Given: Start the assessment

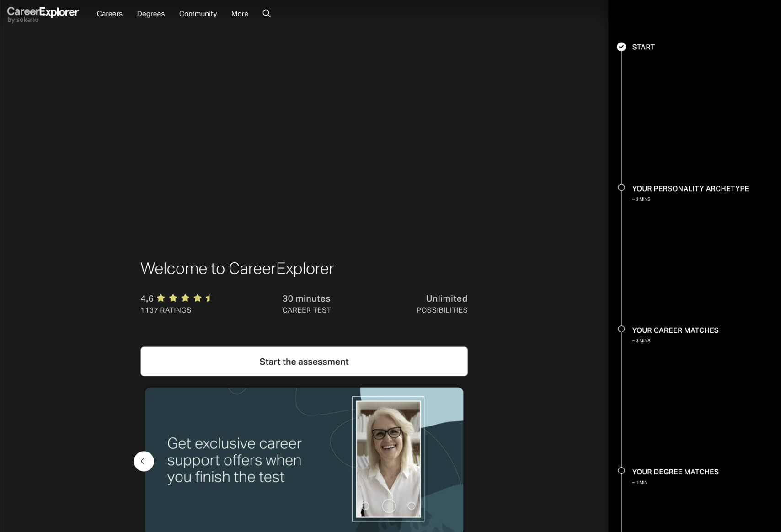Looking at the screenshot, I should pos(304,362).
